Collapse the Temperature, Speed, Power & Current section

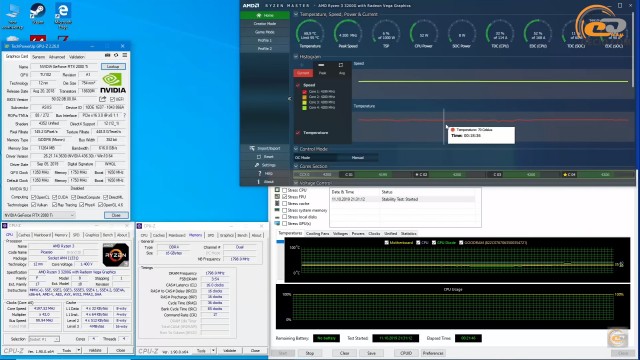[x=296, y=14]
